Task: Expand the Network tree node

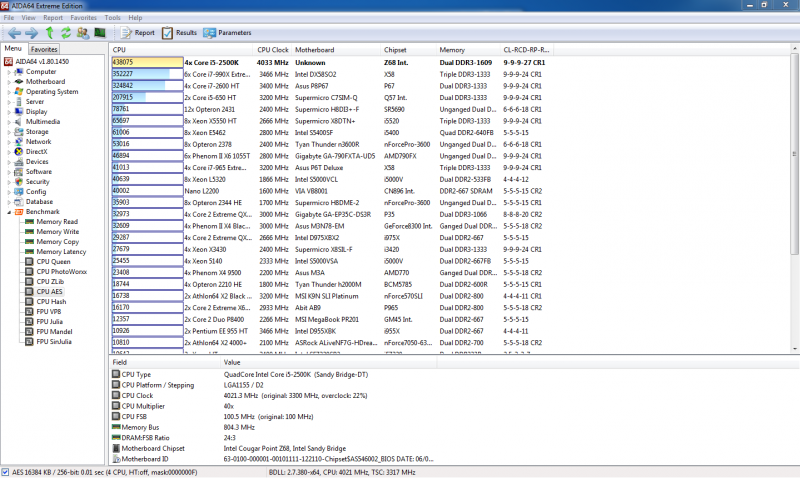Action: 9,142
